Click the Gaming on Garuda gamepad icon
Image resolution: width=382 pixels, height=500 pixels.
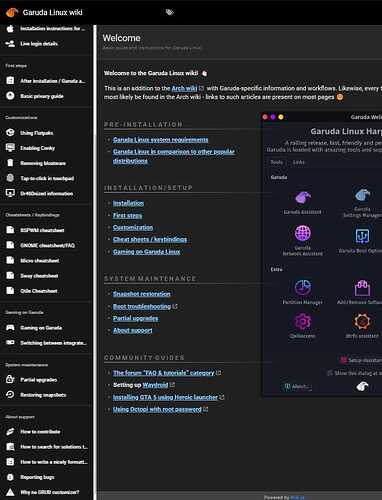click(10, 328)
